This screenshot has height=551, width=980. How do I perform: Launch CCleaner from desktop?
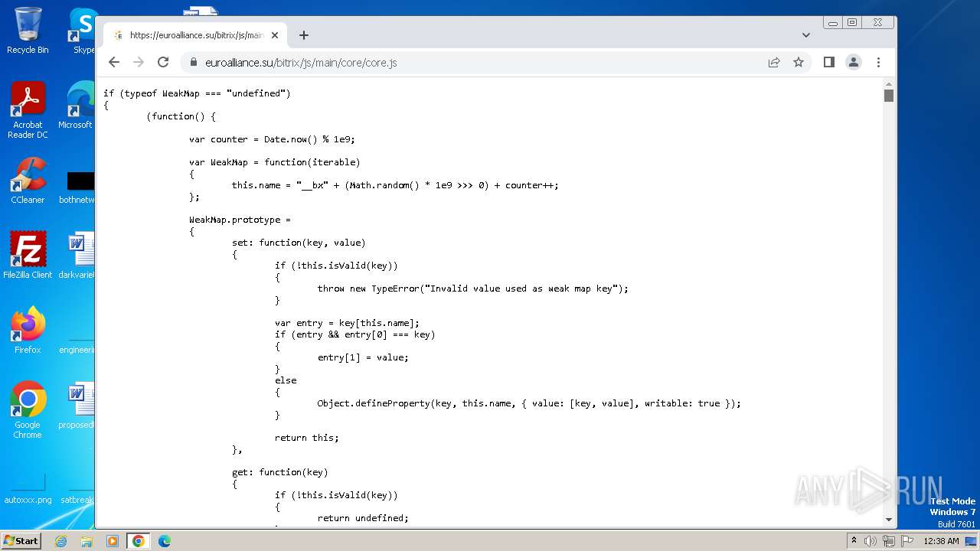(x=28, y=181)
